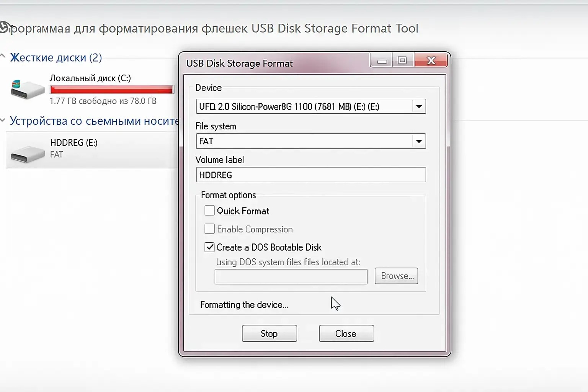Click the red C: drive usage bar
The image size is (588, 392).
coord(111,90)
